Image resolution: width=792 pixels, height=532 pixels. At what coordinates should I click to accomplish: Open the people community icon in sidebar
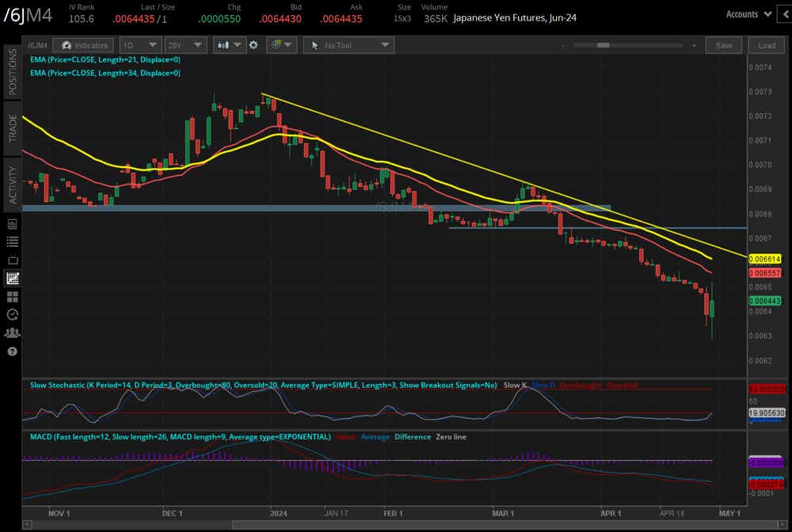[12, 332]
